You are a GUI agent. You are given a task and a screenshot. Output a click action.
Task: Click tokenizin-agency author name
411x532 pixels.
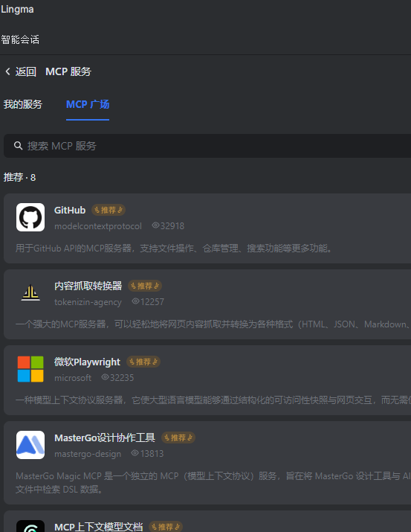coord(88,302)
